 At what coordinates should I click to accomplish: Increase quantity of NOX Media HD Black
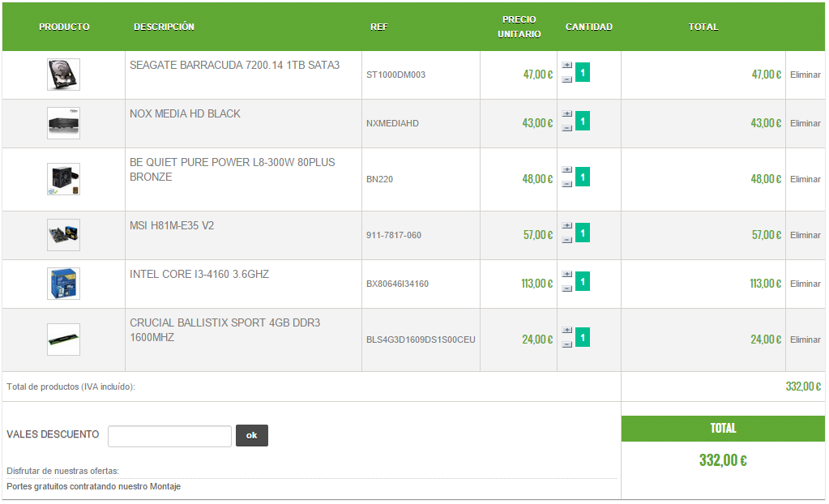566,113
